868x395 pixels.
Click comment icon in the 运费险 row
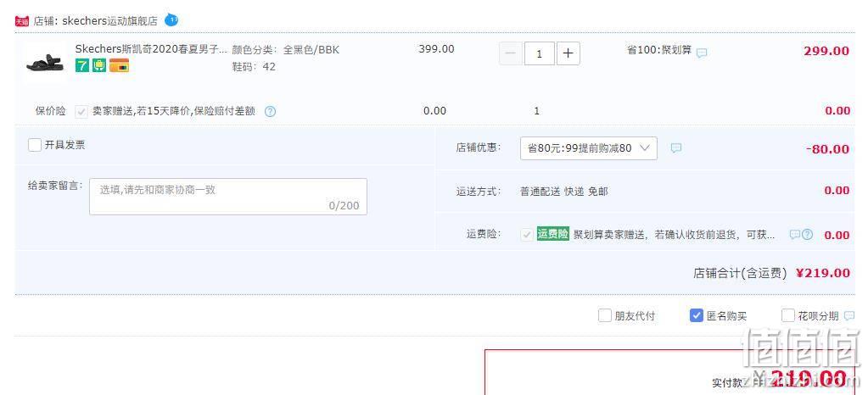click(794, 235)
